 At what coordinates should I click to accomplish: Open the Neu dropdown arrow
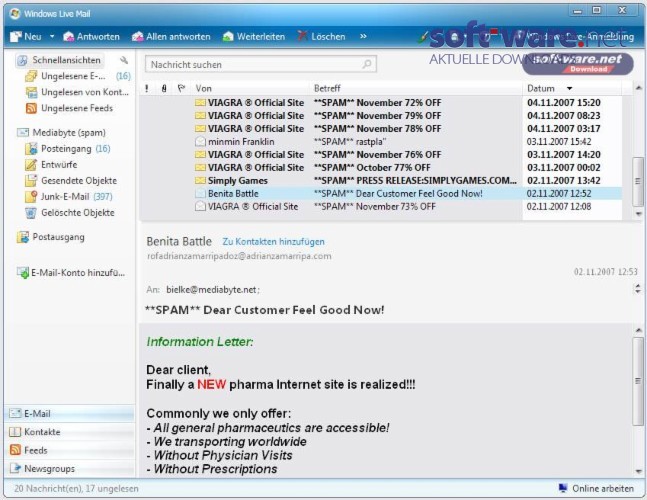click(52, 37)
